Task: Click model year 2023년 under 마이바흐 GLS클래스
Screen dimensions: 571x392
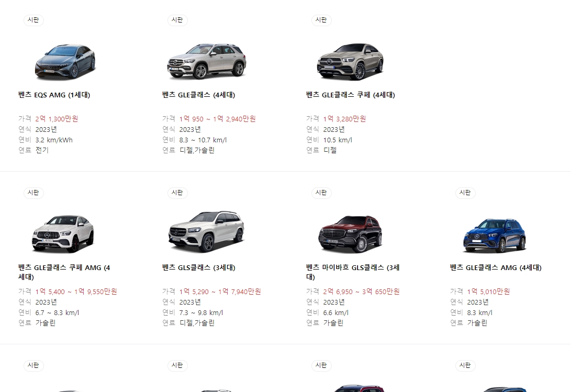Action: (334, 302)
